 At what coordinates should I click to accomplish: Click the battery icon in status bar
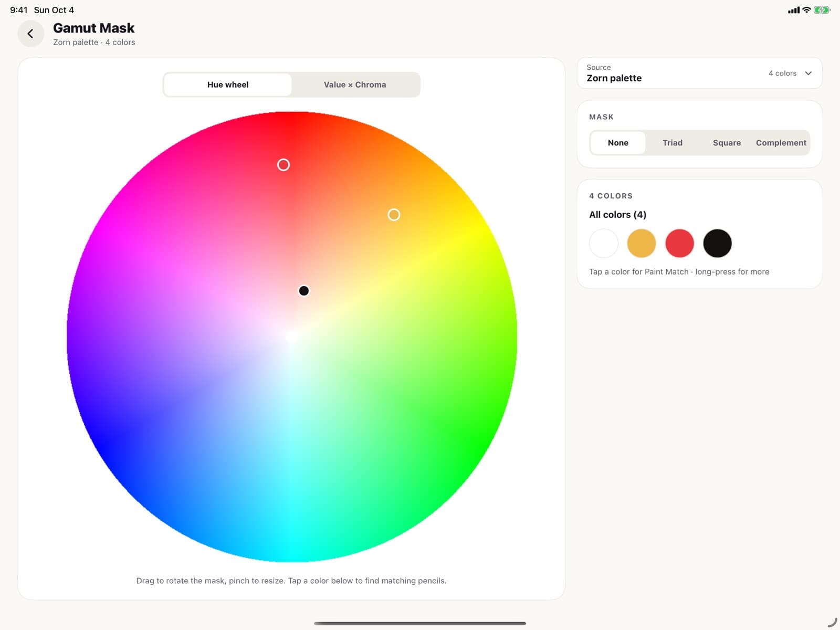click(x=822, y=10)
